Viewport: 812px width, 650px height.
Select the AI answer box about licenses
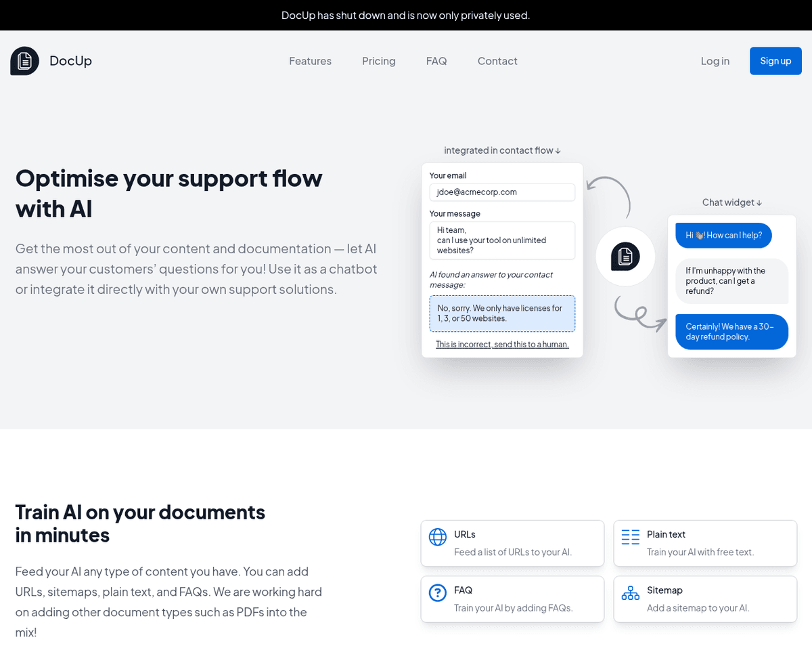tap(502, 313)
